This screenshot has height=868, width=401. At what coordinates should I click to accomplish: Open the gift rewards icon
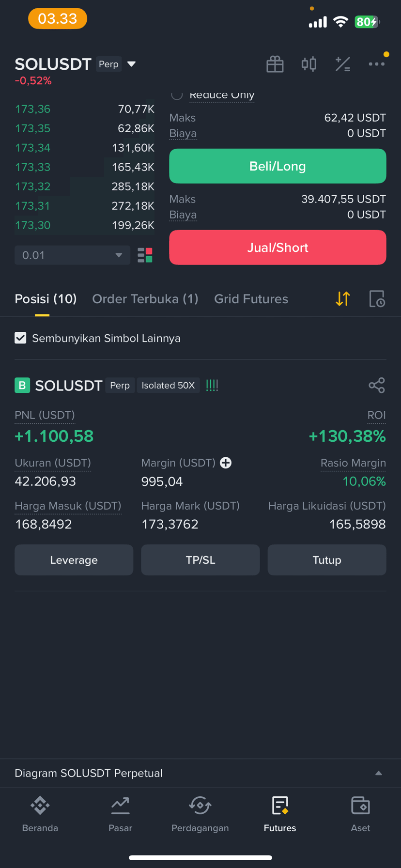[275, 64]
